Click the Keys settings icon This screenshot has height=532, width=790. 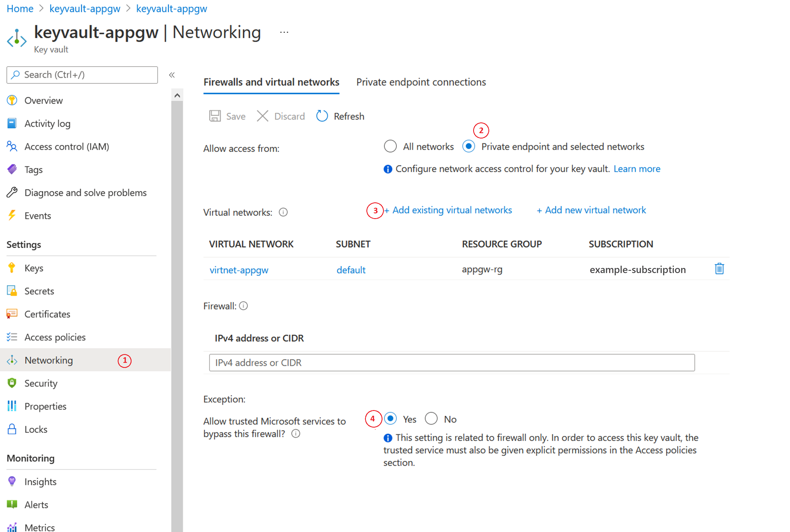click(13, 268)
